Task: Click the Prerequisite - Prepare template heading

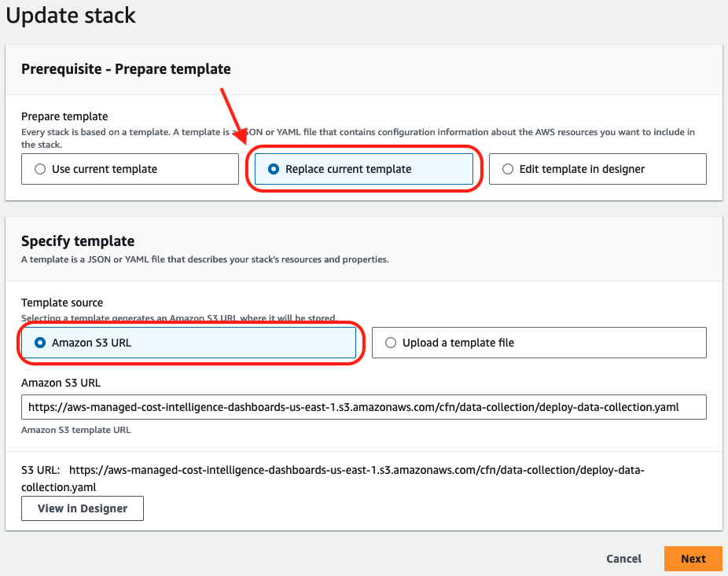Action: pyautogui.click(x=126, y=69)
